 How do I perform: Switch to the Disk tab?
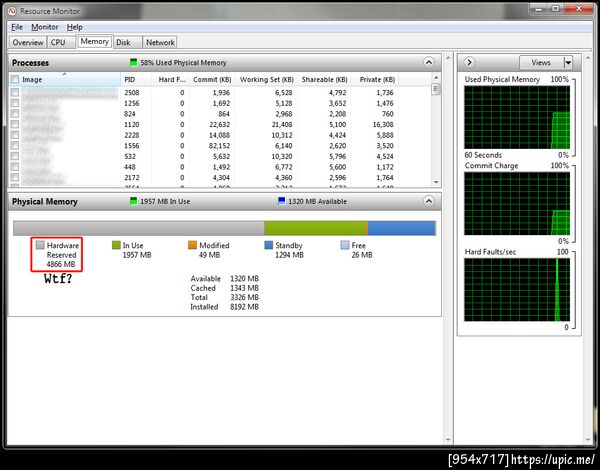(x=128, y=42)
